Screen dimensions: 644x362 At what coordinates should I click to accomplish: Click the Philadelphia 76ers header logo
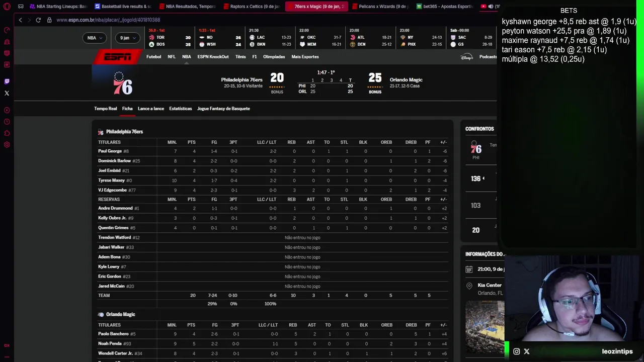(x=122, y=83)
